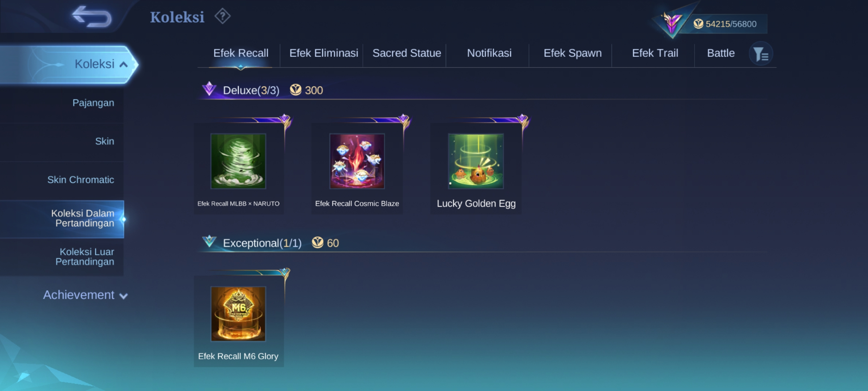Viewport: 868px width, 391px height.
Task: Select Efek Recall Cosmic Blaze icon
Action: (357, 161)
